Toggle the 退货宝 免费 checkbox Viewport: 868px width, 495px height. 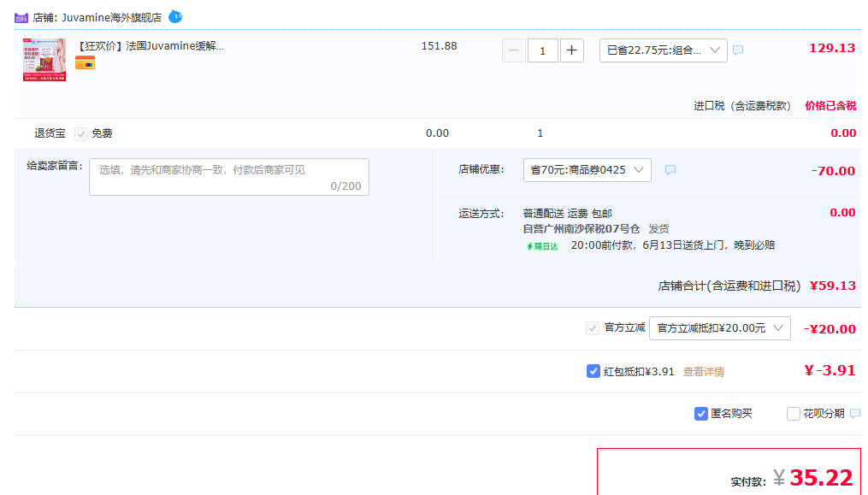[81, 134]
